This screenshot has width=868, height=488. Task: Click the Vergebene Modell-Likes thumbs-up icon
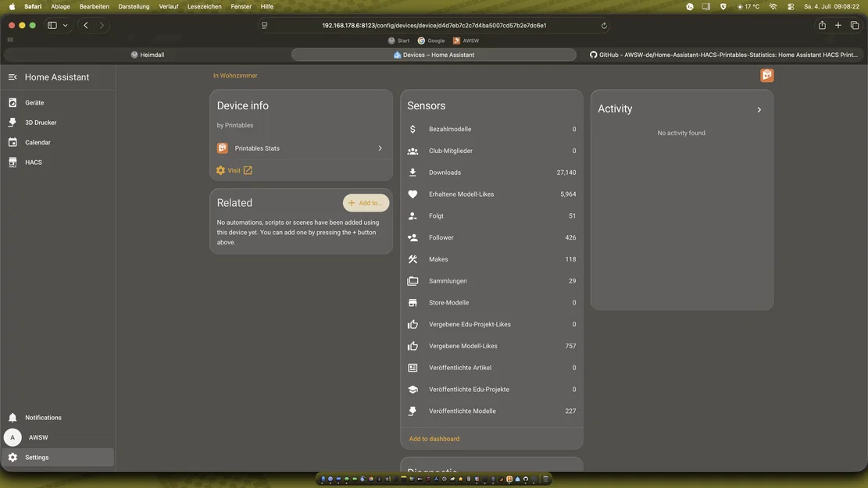(413, 347)
